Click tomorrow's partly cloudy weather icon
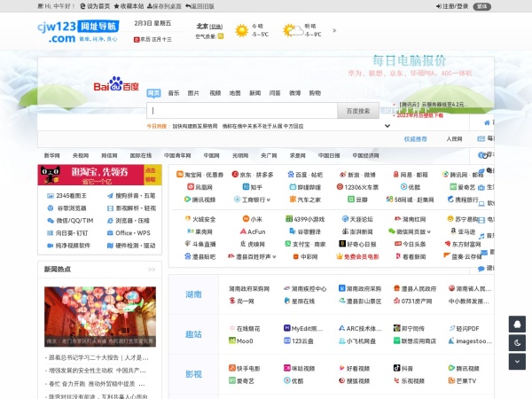532x399 pixels. coord(293,30)
